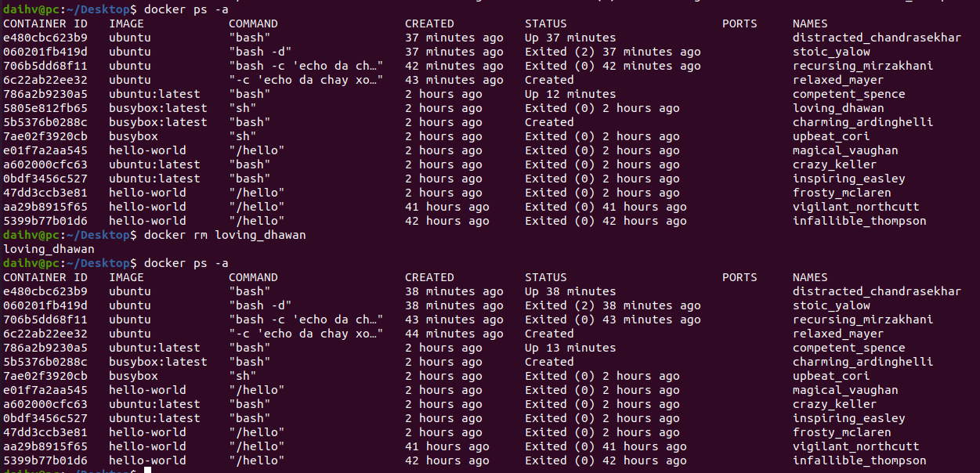Click the loving_dhawan output line after docker rm
980x473 pixels.
click(43, 249)
